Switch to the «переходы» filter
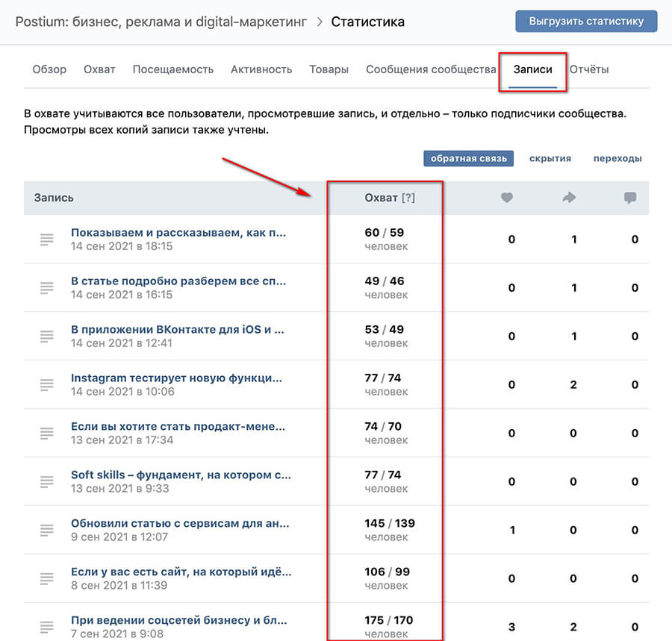The image size is (672, 641). [x=617, y=158]
